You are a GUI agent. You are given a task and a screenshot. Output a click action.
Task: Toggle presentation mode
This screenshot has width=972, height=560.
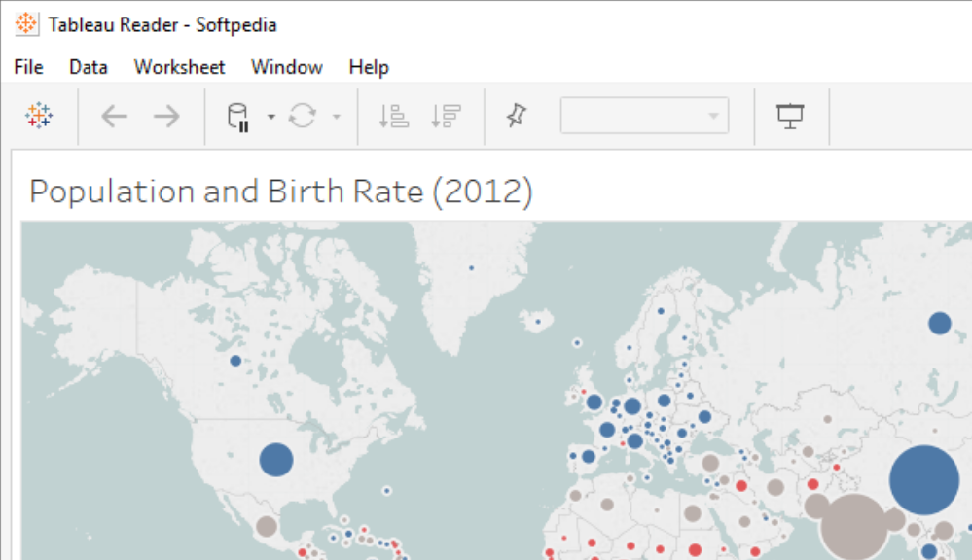click(x=791, y=115)
